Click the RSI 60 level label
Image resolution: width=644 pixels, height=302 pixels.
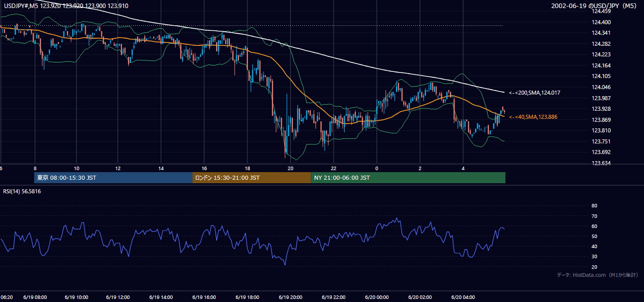[594, 226]
